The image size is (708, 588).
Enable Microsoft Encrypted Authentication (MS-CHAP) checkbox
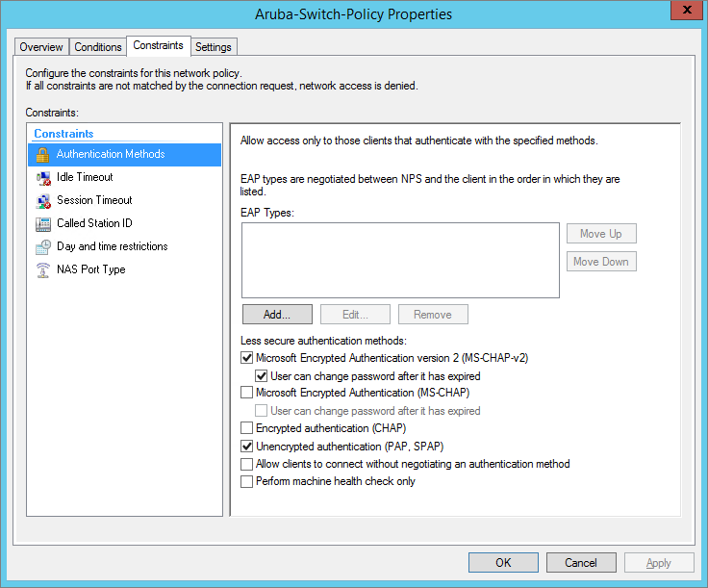pos(246,393)
